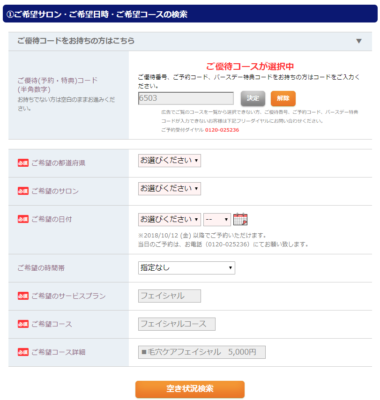This screenshot has height=400, width=380.
Task: Click the required badge beside ご希望の都道府県
Action: [x=23, y=163]
